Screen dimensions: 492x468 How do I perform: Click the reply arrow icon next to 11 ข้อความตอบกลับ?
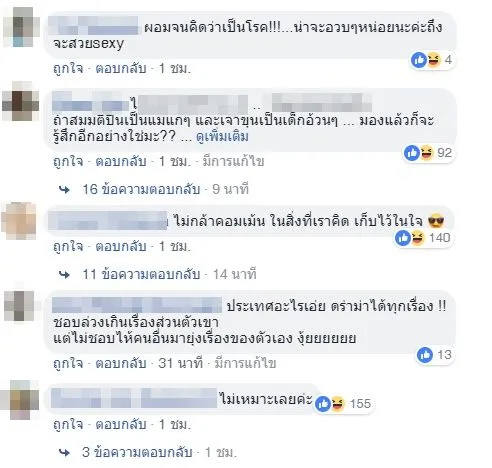point(64,275)
